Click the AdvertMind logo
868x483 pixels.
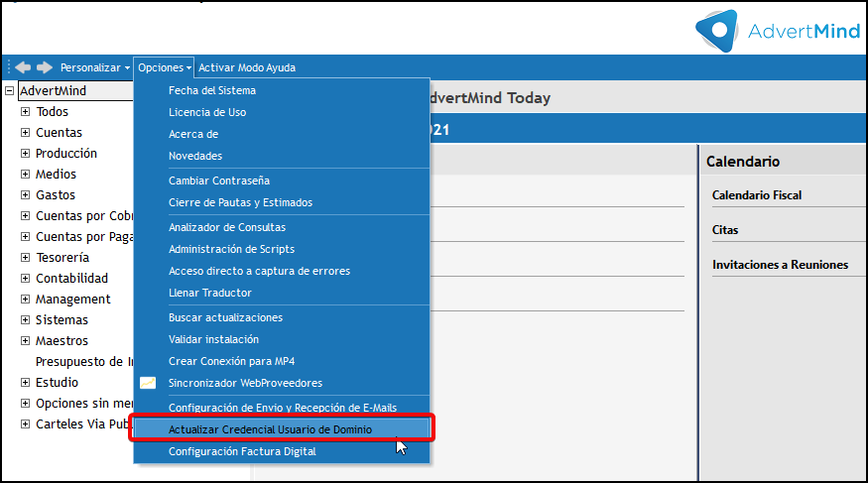777,31
